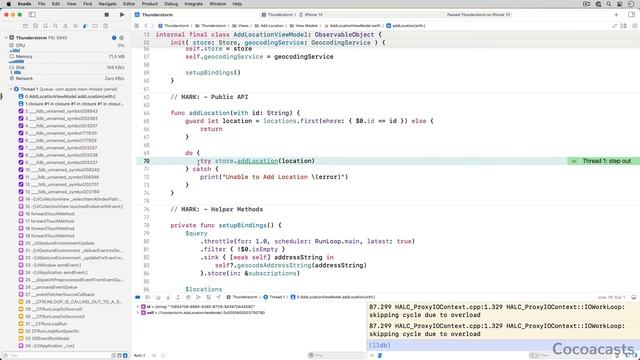The height and width of the screenshot is (360, 640).
Task: Open the editor options lines icon
Action: point(624,26)
